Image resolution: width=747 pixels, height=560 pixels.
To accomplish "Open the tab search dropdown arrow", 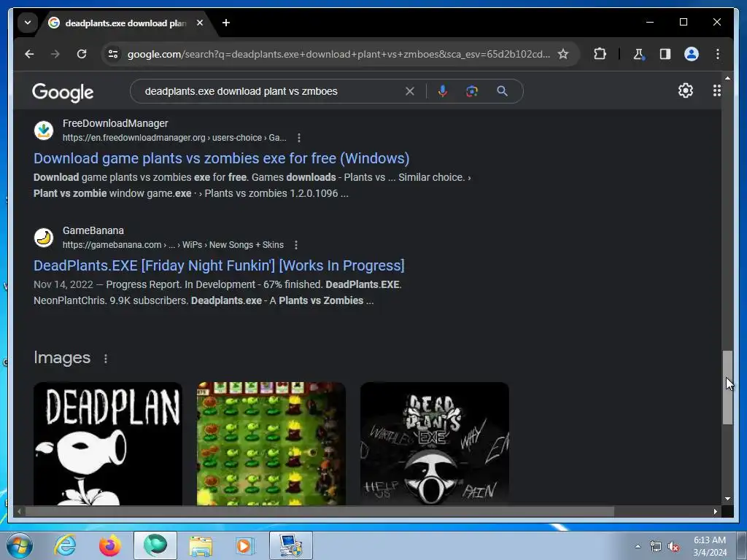I will click(x=28, y=23).
